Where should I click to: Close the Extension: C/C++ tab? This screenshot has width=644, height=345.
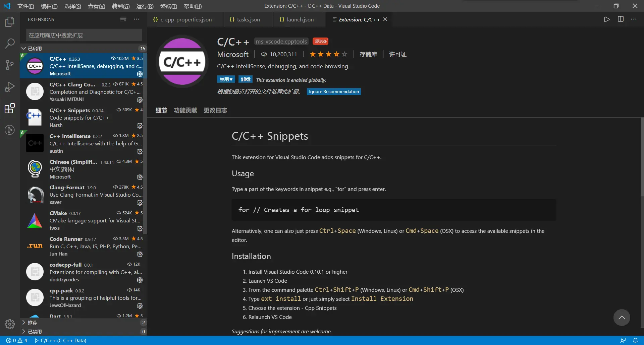[x=385, y=19]
